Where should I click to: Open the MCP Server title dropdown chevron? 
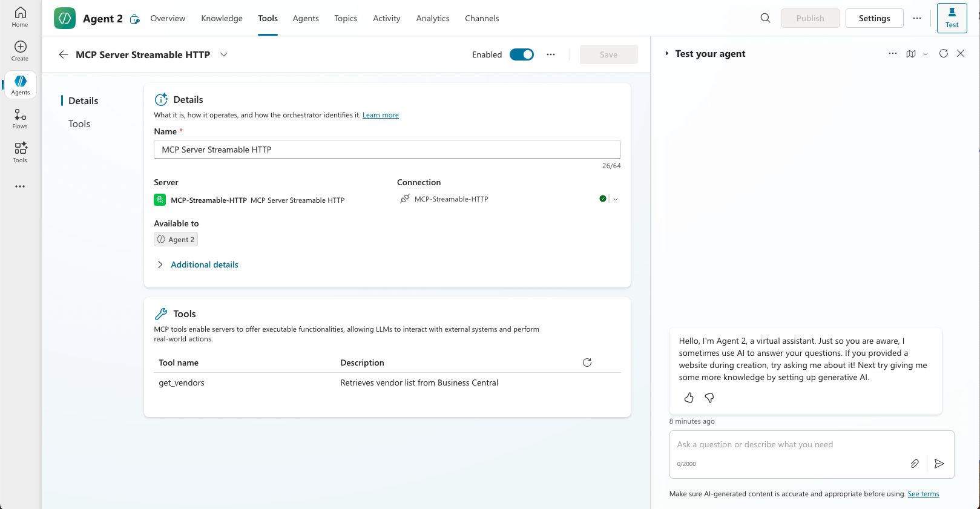[x=224, y=54]
